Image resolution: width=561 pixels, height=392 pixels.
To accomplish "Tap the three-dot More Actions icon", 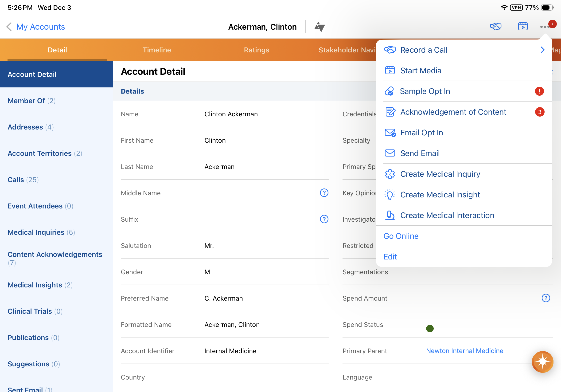I will 545,27.
